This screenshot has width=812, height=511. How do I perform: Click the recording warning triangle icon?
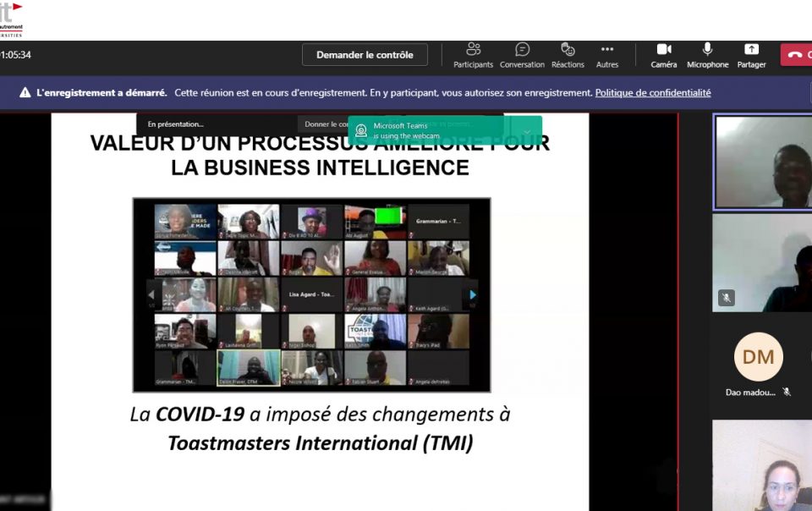[x=25, y=93]
